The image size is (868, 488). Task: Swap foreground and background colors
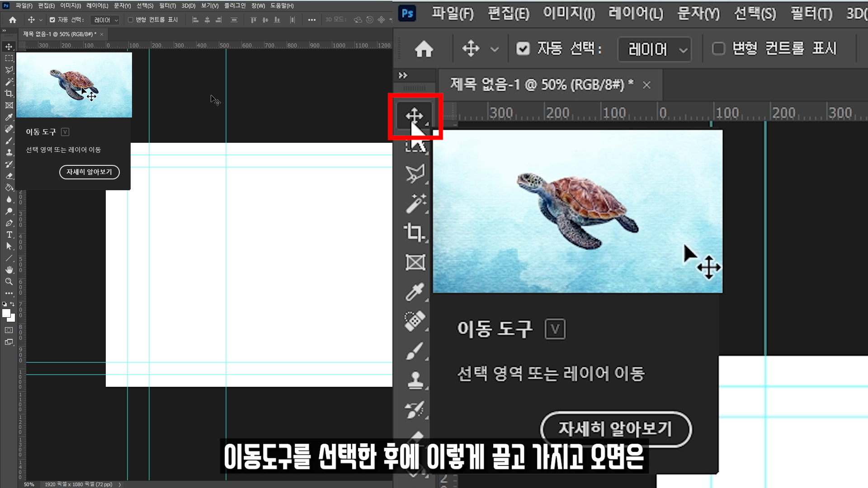[12, 304]
